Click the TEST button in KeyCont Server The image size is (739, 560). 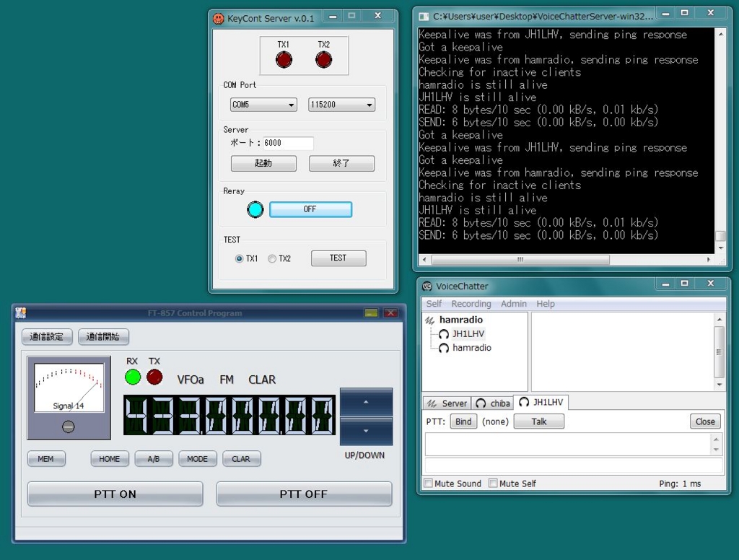click(338, 258)
